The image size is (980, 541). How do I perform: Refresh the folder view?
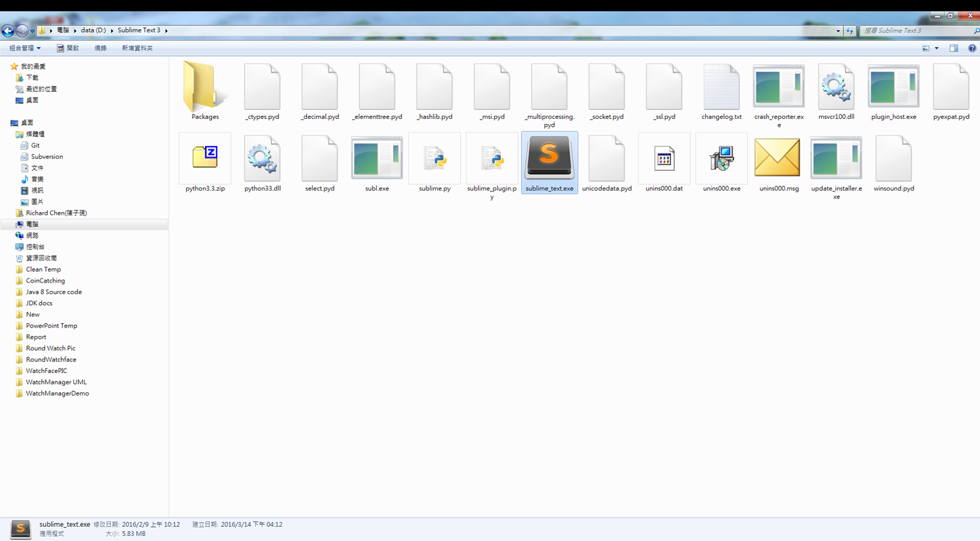pos(849,30)
